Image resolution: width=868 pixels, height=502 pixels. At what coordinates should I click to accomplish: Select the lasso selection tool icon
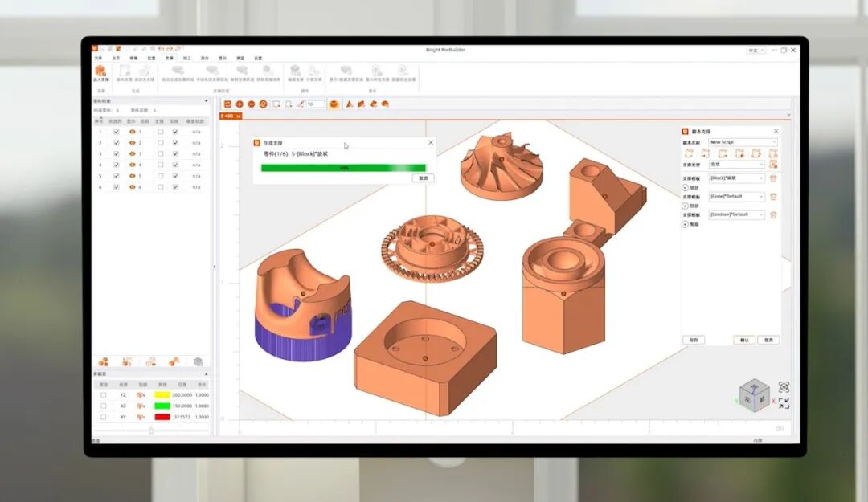tap(289, 104)
